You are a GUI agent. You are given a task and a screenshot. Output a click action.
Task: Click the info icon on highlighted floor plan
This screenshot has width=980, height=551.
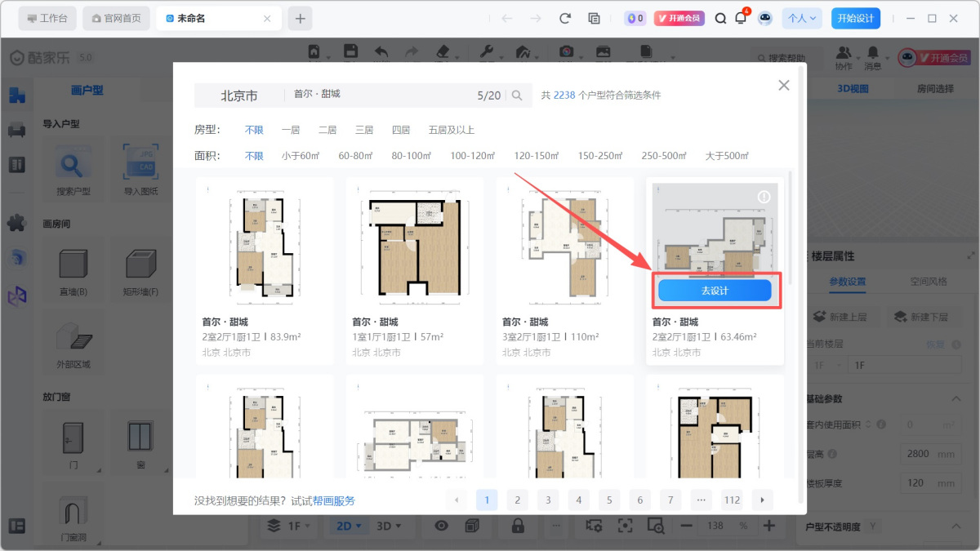click(764, 197)
